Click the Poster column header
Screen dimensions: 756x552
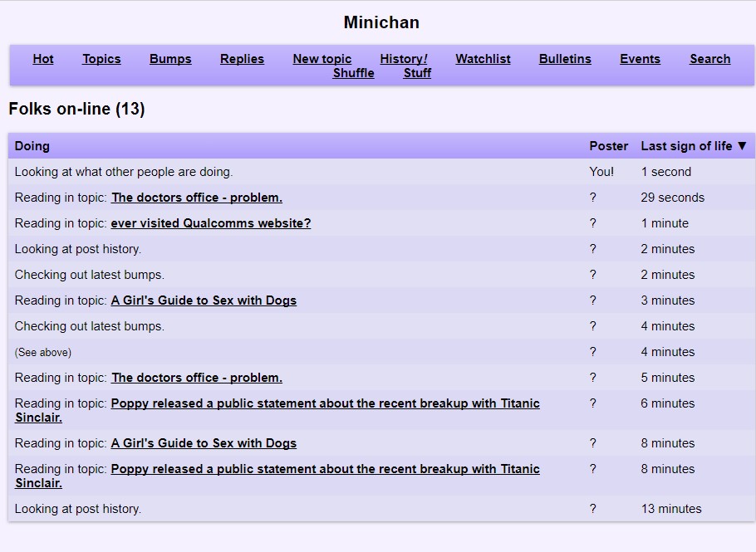(608, 146)
